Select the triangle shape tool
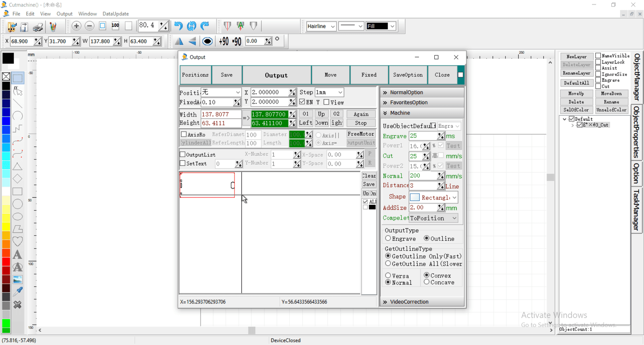The height and width of the screenshot is (345, 644). click(x=17, y=166)
